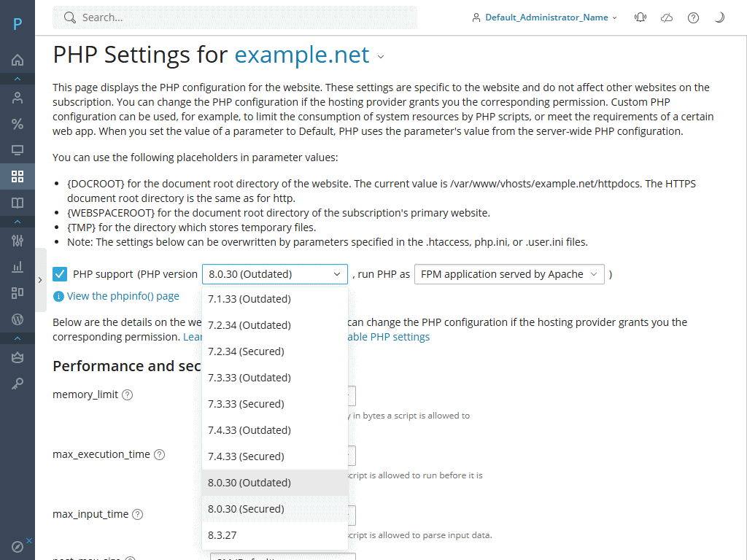Select the Home icon in the sidebar
This screenshot has height=560, width=747.
tap(18, 60)
